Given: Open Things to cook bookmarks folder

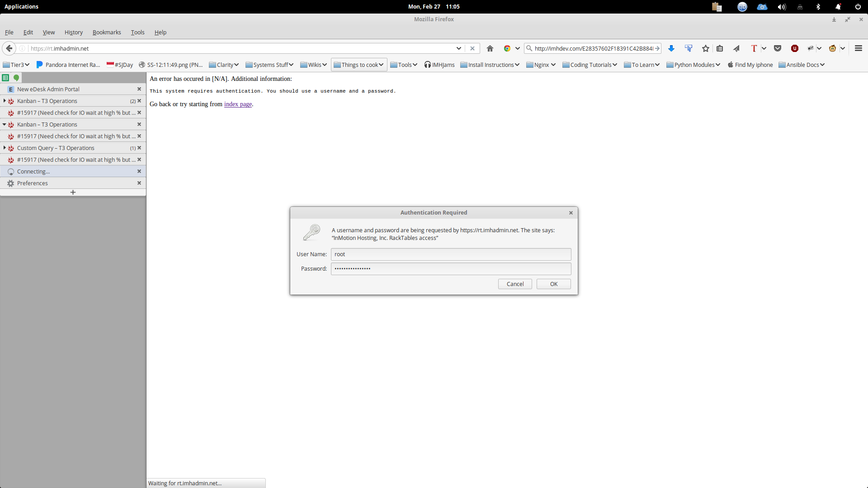Looking at the screenshot, I should point(359,65).
